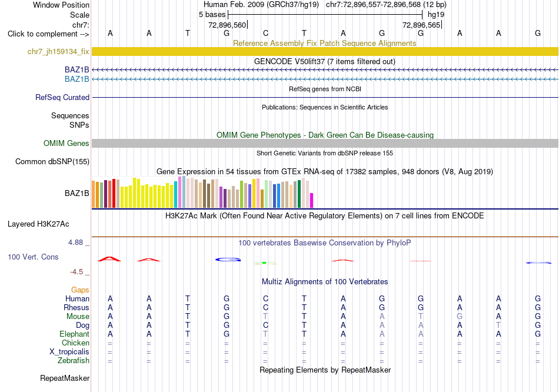Click the BAZ1B GTEx expression label

[76, 193]
